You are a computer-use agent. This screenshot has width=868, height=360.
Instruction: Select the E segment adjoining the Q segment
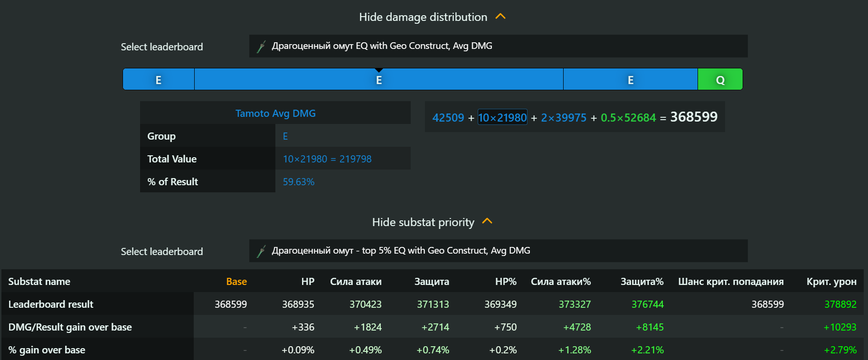click(631, 79)
